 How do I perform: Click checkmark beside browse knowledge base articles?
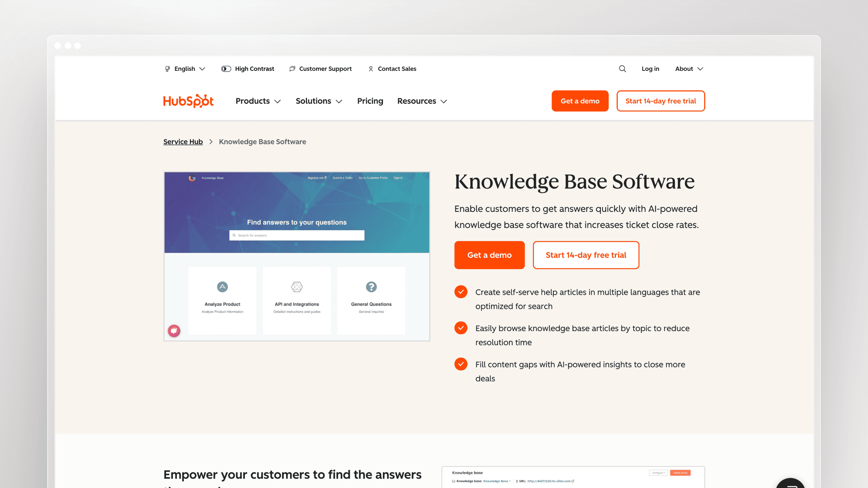coord(461,328)
